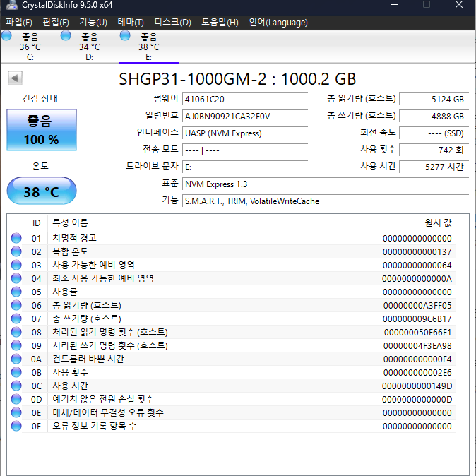476x476 pixels.
Task: Open the 도움말(H) menu
Action: (x=220, y=23)
